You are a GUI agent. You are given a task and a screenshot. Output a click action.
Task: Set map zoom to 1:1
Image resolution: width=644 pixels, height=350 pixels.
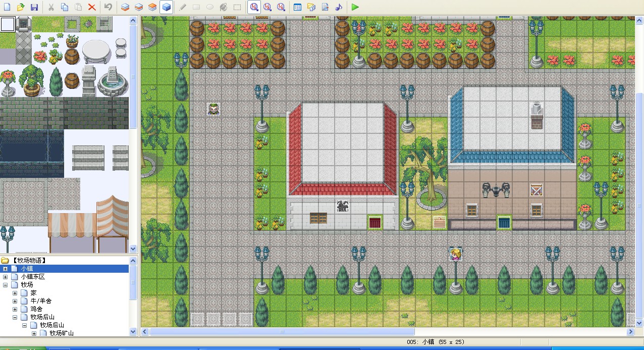coord(254,7)
